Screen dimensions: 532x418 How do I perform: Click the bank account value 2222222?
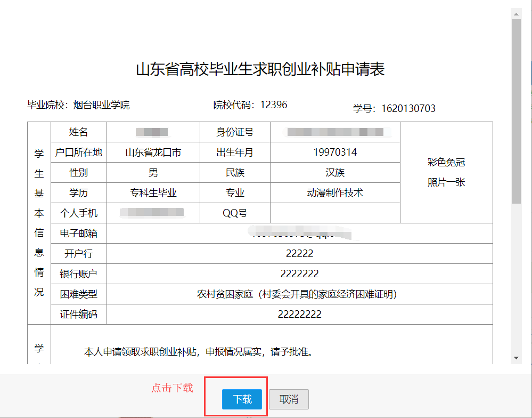click(299, 274)
